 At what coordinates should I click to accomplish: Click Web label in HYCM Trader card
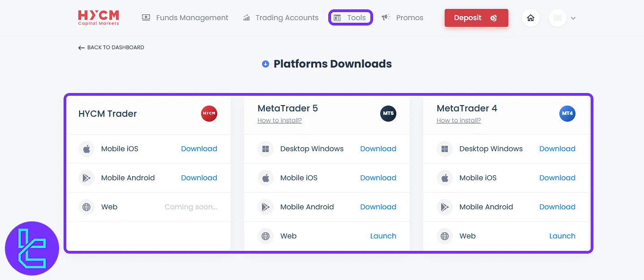pos(109,207)
